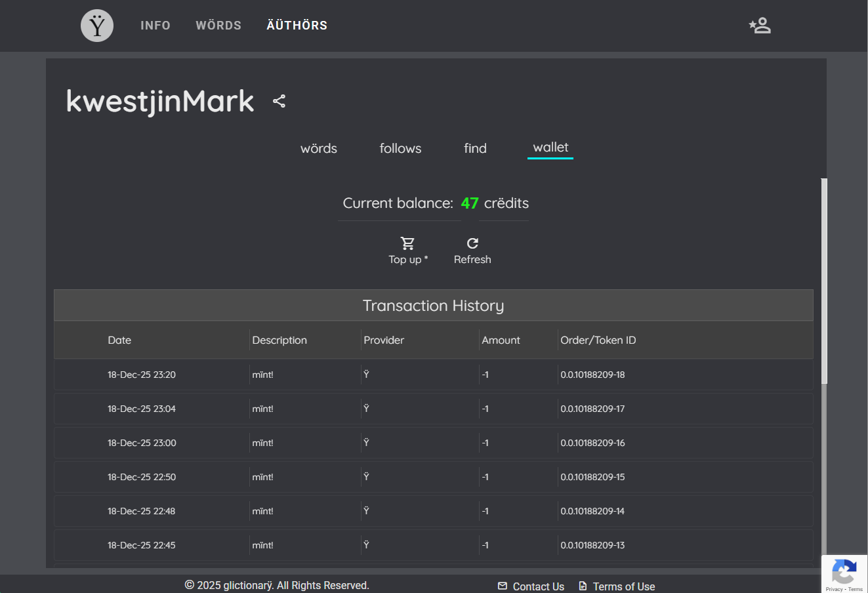This screenshot has width=868, height=593.
Task: Click the transaction history vertical scrollbar
Action: [x=824, y=282]
